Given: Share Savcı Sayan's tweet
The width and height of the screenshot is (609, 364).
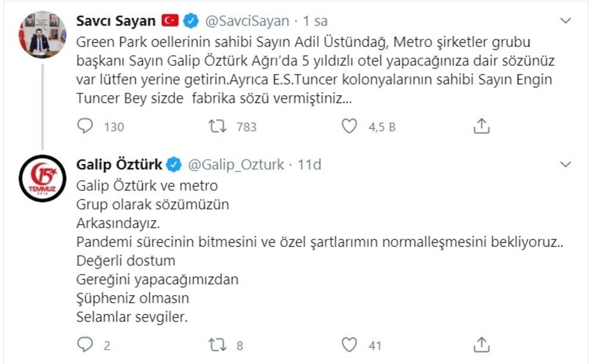Looking at the screenshot, I should [x=481, y=125].
